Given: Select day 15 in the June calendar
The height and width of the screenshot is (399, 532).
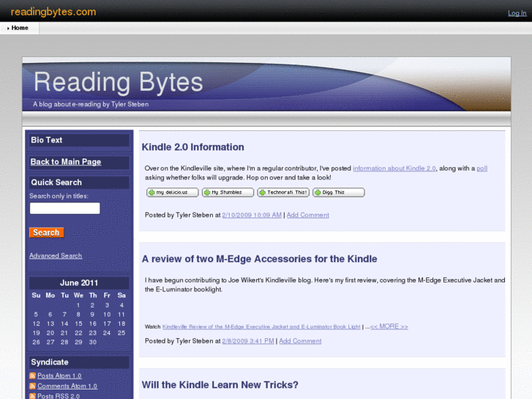Looking at the screenshot, I should [x=78, y=324].
